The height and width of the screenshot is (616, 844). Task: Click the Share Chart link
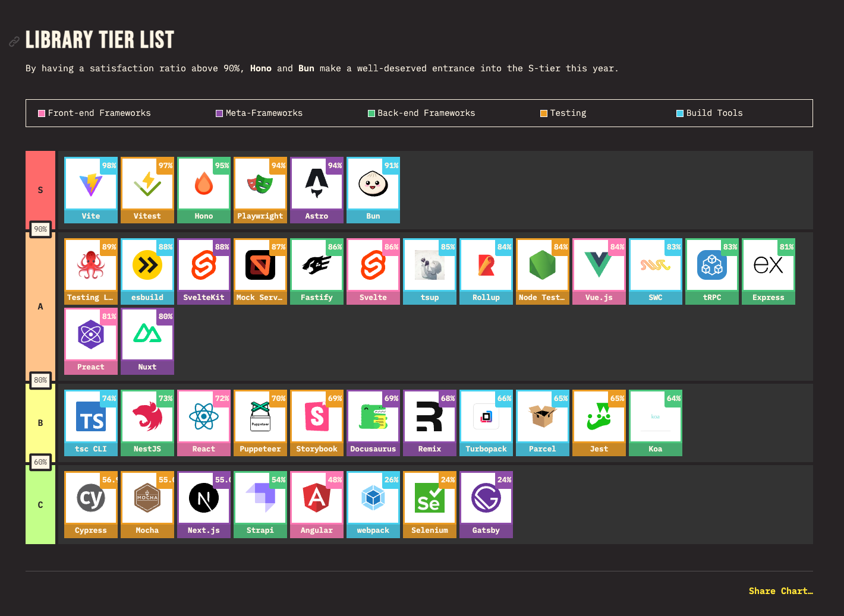click(x=780, y=591)
